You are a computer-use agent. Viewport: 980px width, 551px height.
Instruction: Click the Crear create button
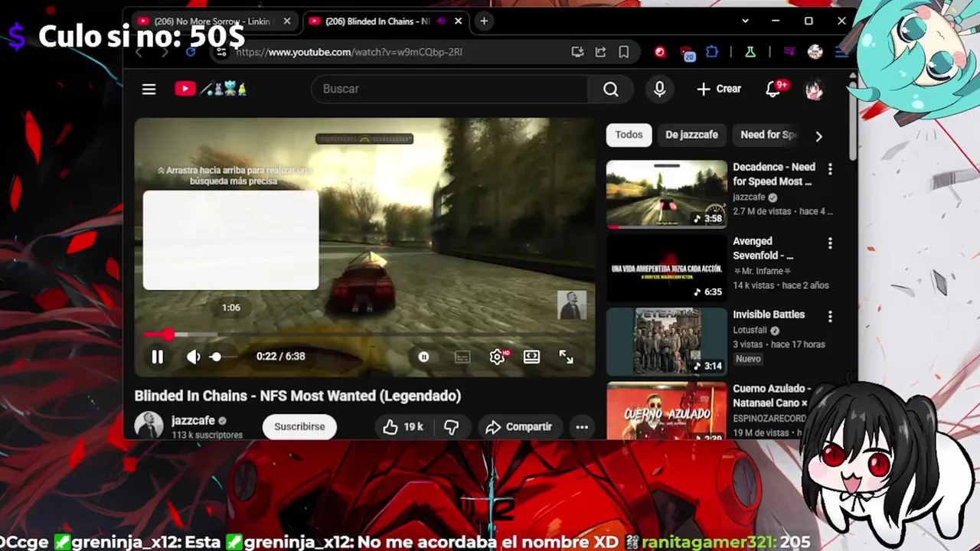tap(719, 90)
